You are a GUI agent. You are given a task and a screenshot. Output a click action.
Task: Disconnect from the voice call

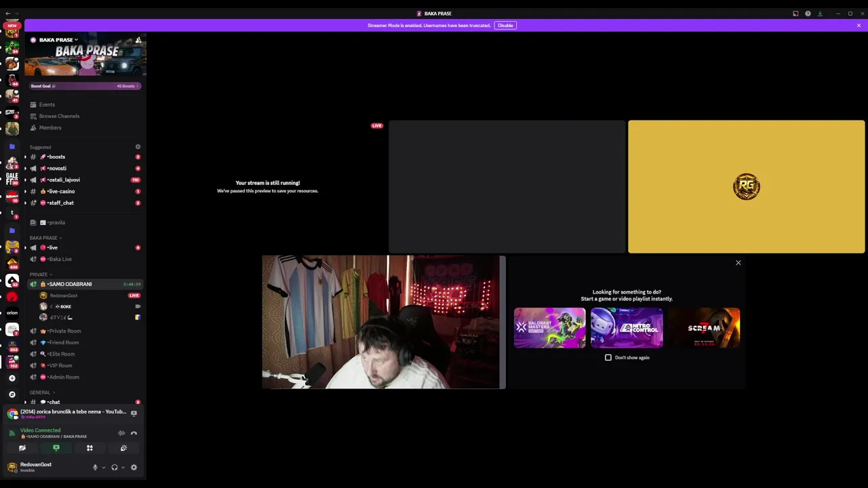tap(134, 433)
